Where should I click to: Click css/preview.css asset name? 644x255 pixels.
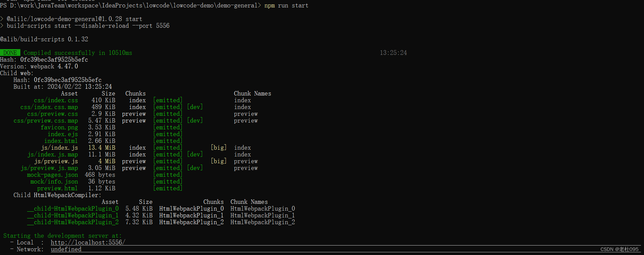(x=52, y=114)
